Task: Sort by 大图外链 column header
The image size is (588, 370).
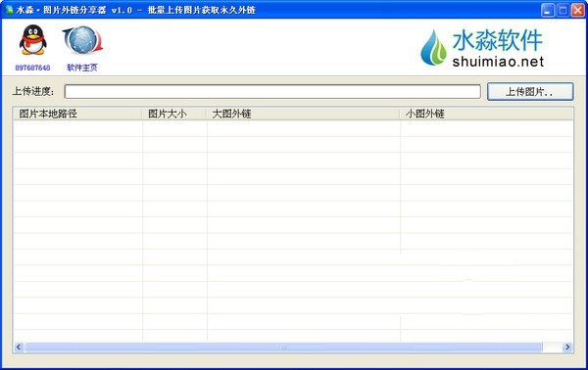Action: [x=303, y=114]
